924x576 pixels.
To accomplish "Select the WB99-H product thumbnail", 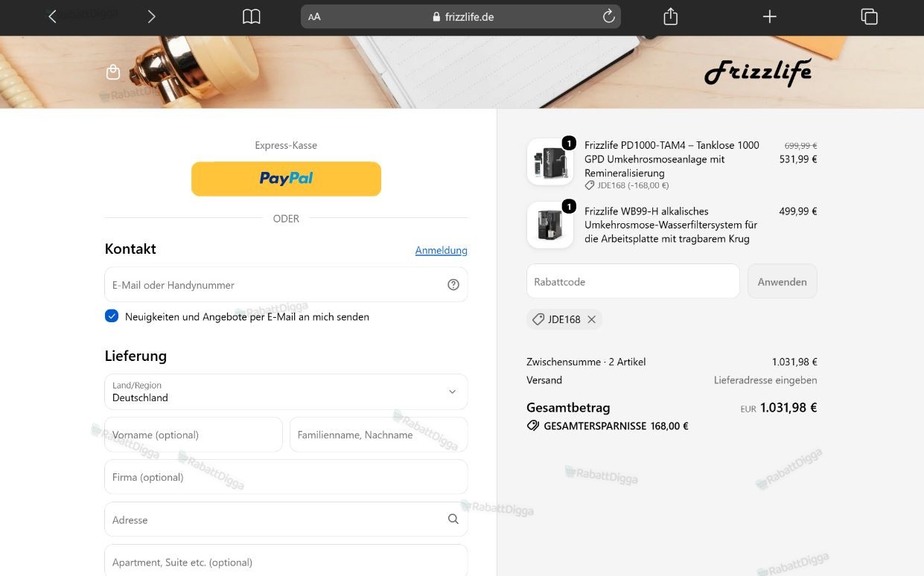I will pyautogui.click(x=550, y=225).
